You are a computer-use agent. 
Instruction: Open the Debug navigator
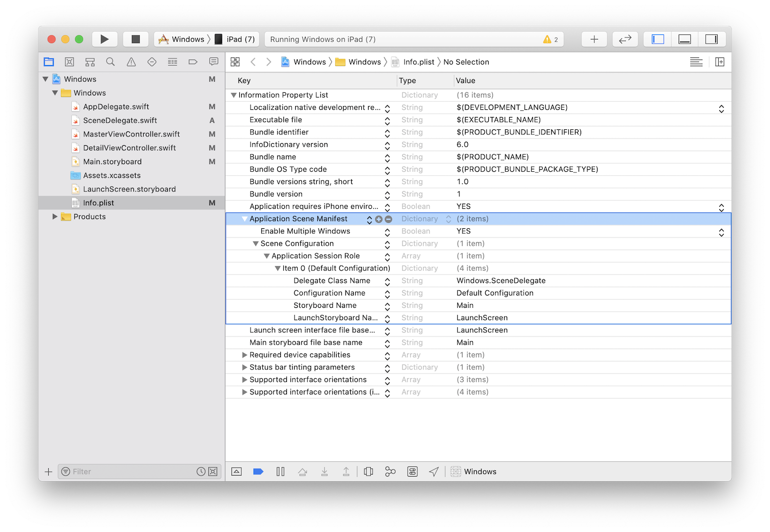(x=172, y=62)
